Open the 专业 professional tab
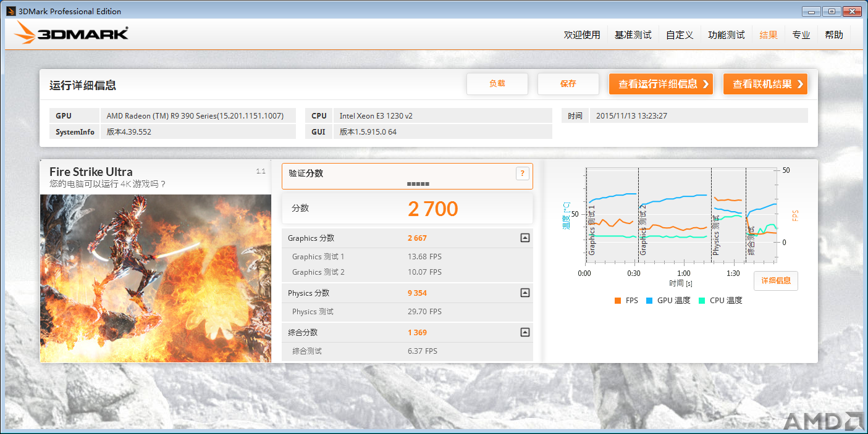 point(801,35)
